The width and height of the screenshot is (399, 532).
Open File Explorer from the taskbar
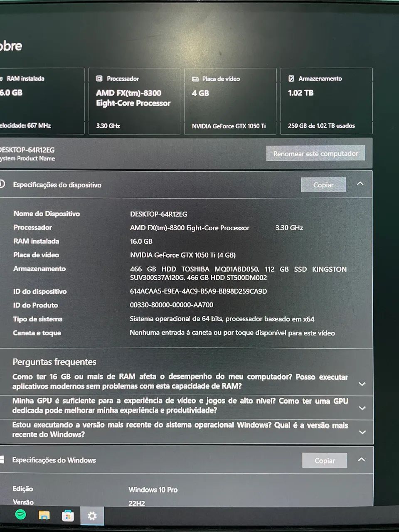pos(44,515)
